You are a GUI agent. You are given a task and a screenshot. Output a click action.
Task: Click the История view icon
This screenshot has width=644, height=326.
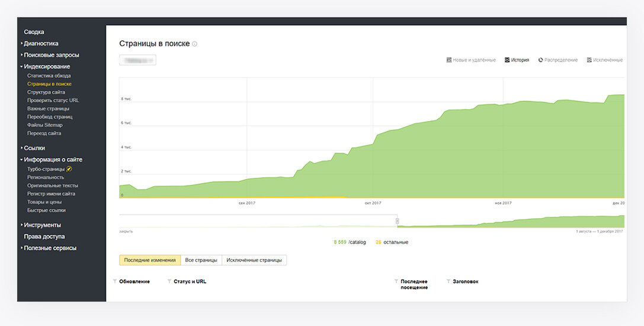507,60
